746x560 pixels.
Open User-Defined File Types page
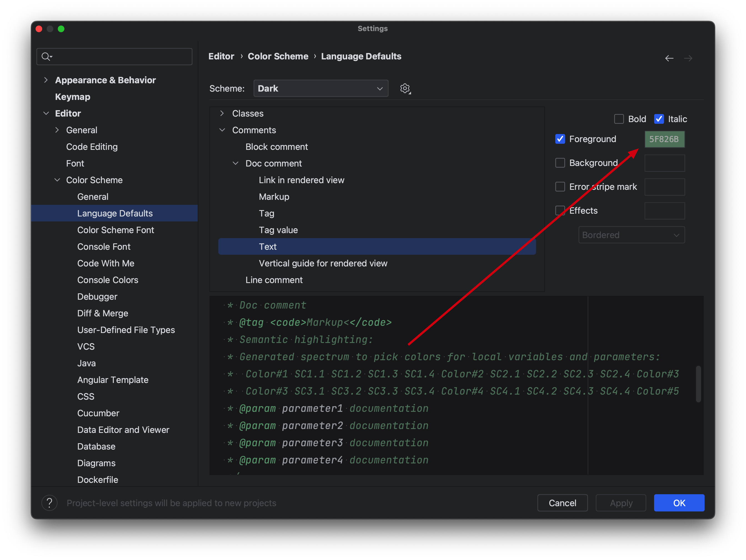(126, 330)
